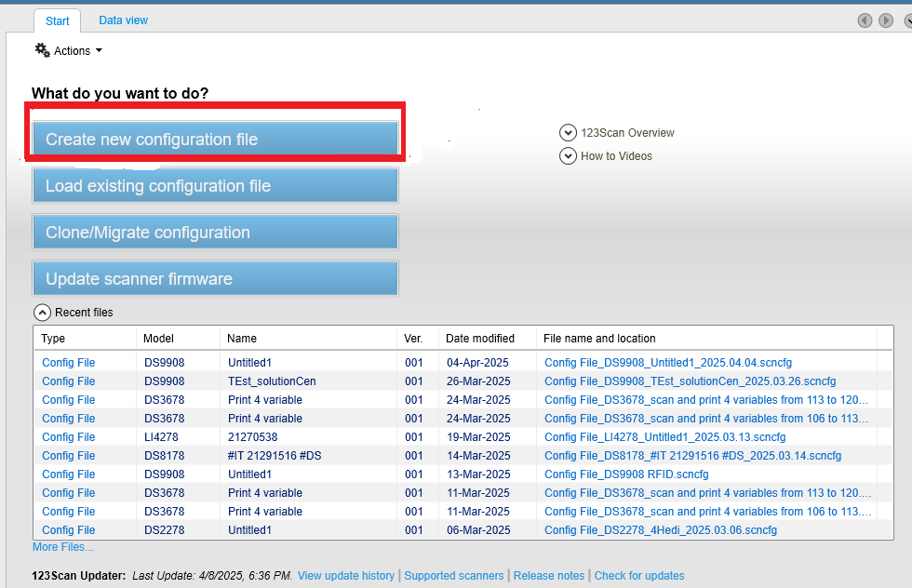Open the Release notes link

[x=548, y=575]
